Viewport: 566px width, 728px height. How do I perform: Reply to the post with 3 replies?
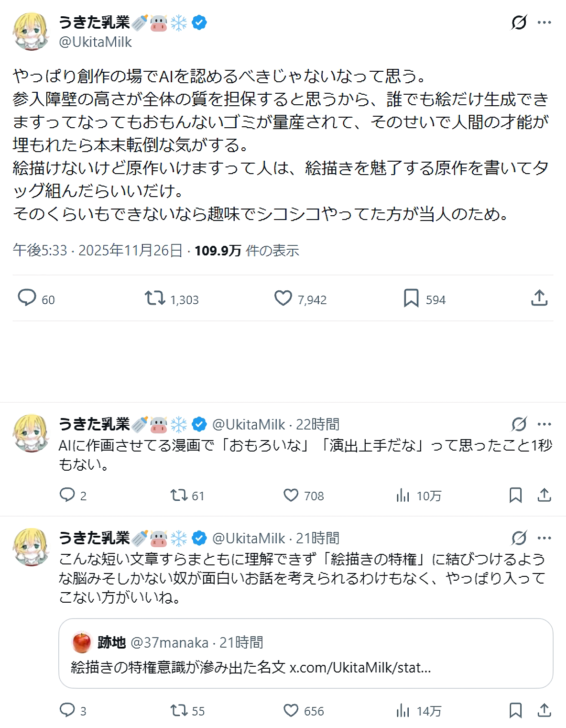(x=67, y=710)
